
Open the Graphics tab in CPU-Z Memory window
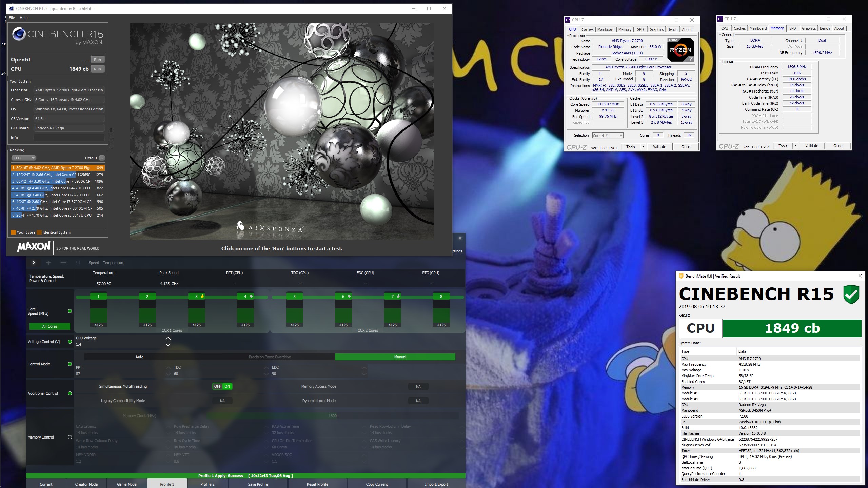click(809, 28)
